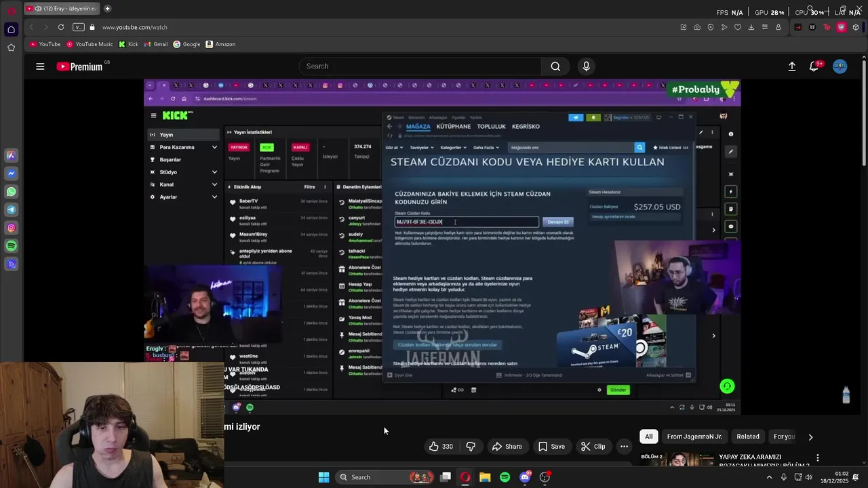Select the All filter chip
The height and width of the screenshot is (488, 868).
(x=649, y=436)
